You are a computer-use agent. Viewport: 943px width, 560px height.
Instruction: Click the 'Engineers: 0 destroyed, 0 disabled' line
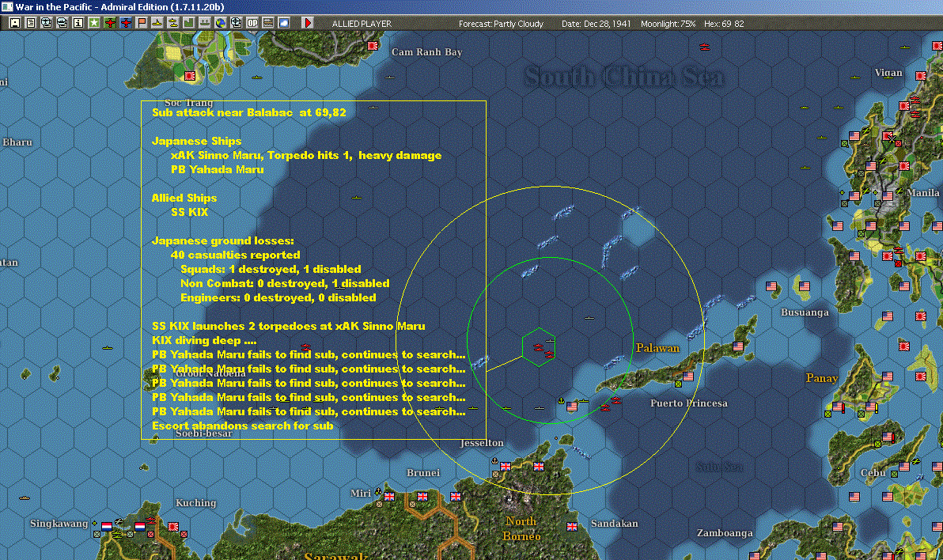[x=278, y=297]
